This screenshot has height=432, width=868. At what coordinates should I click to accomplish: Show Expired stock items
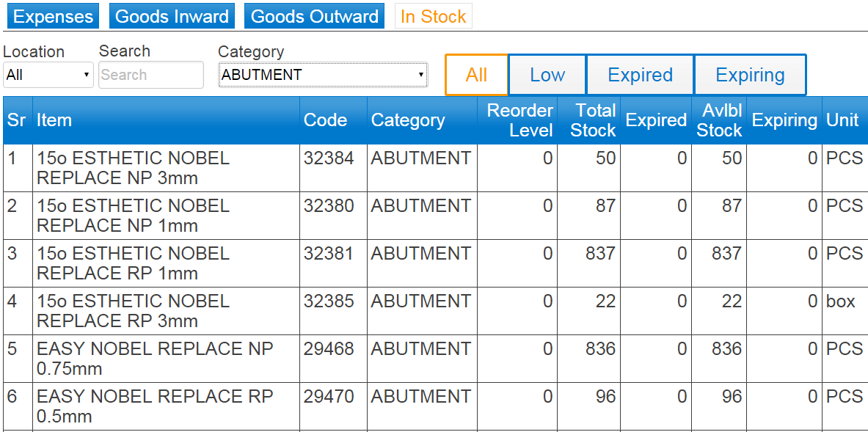pyautogui.click(x=640, y=75)
